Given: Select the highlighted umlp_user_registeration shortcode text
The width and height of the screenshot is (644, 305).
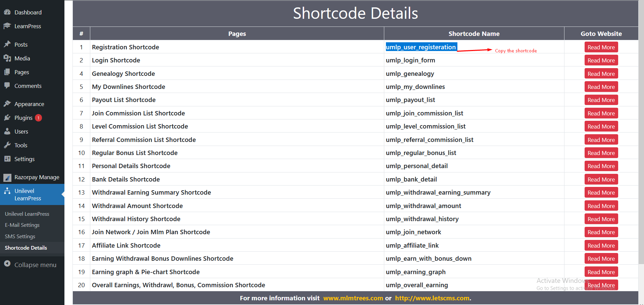Looking at the screenshot, I should [421, 47].
